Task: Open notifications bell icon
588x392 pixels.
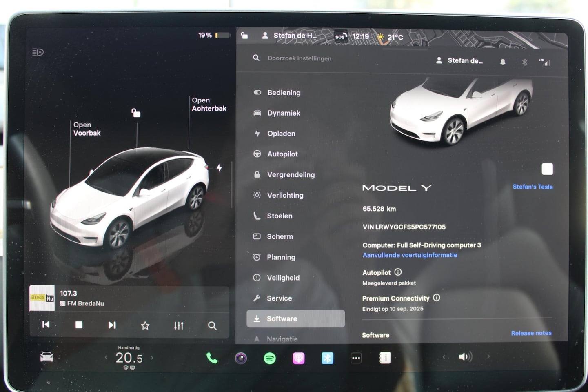Action: tap(503, 62)
